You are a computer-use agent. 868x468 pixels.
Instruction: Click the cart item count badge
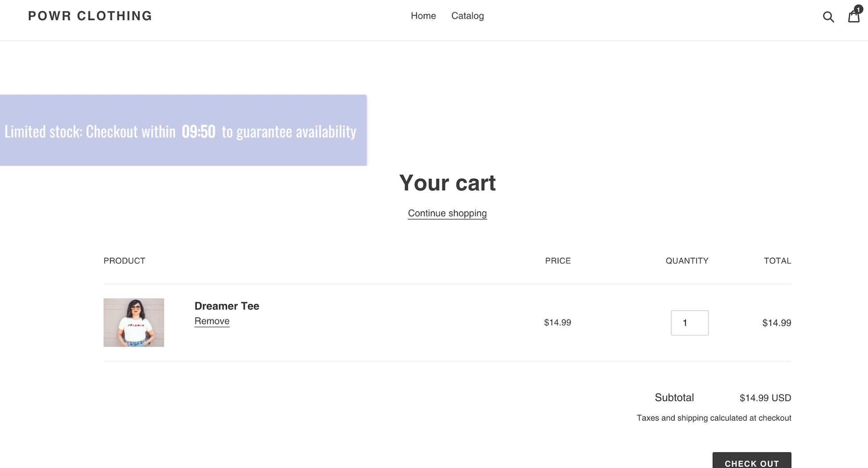(858, 9)
